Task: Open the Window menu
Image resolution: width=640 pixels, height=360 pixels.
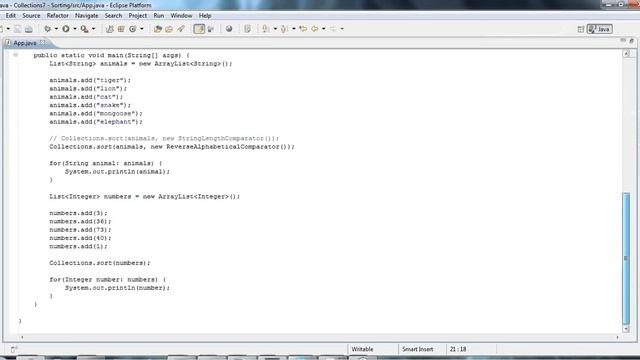Action: 181,16
